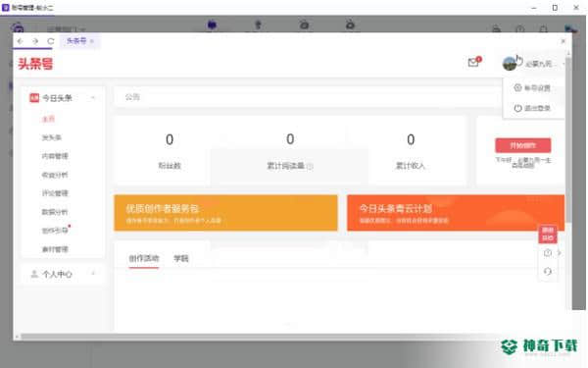The height and width of the screenshot is (368, 588).
Task: Open the 优质创作者服务包 orange banner
Action: (x=225, y=213)
